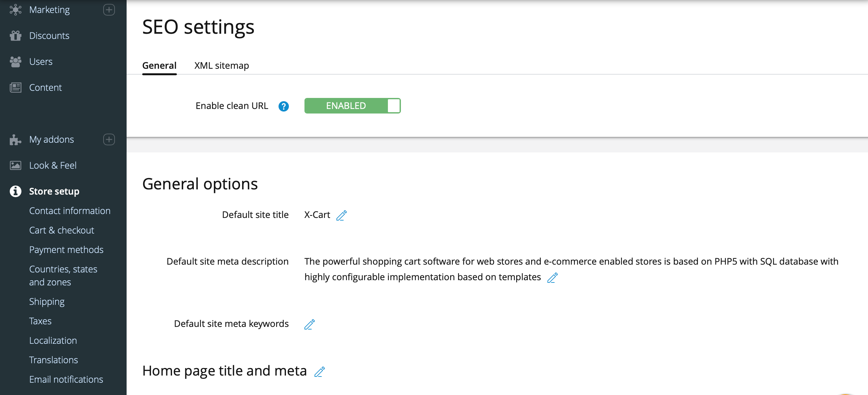Viewport: 868px width, 395px height.
Task: Click the Home page title and meta heading
Action: point(224,371)
